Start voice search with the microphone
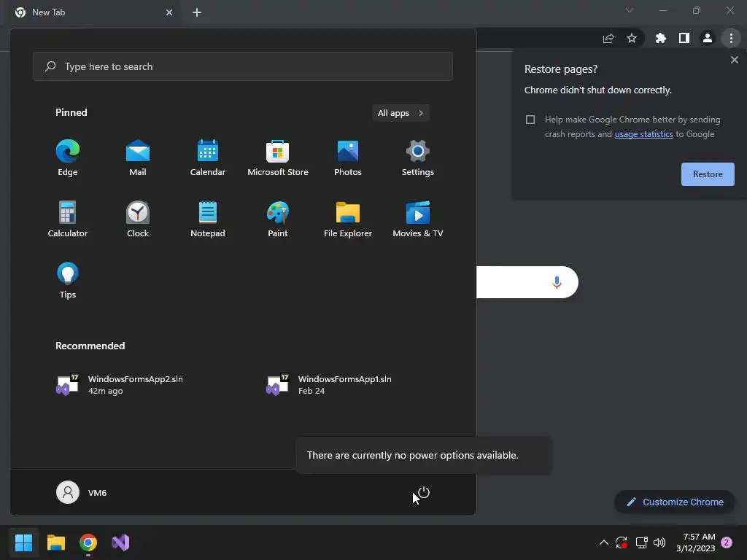The image size is (747, 560). (557, 282)
